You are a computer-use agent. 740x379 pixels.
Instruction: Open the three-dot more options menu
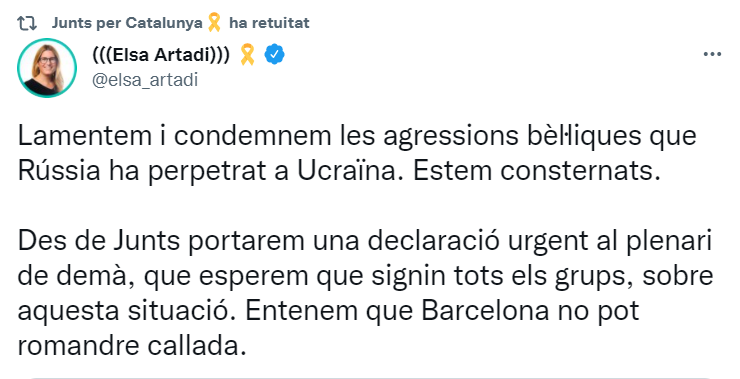[712, 54]
